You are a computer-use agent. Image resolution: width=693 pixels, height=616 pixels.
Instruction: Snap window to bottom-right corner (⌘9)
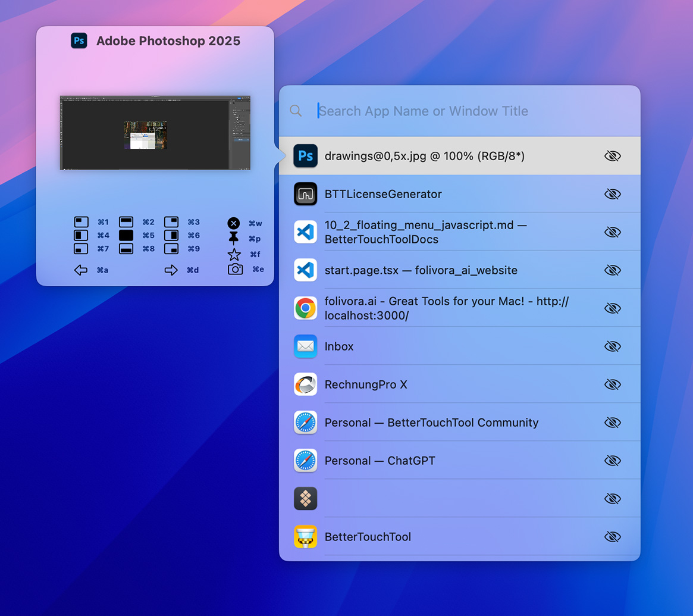click(173, 249)
